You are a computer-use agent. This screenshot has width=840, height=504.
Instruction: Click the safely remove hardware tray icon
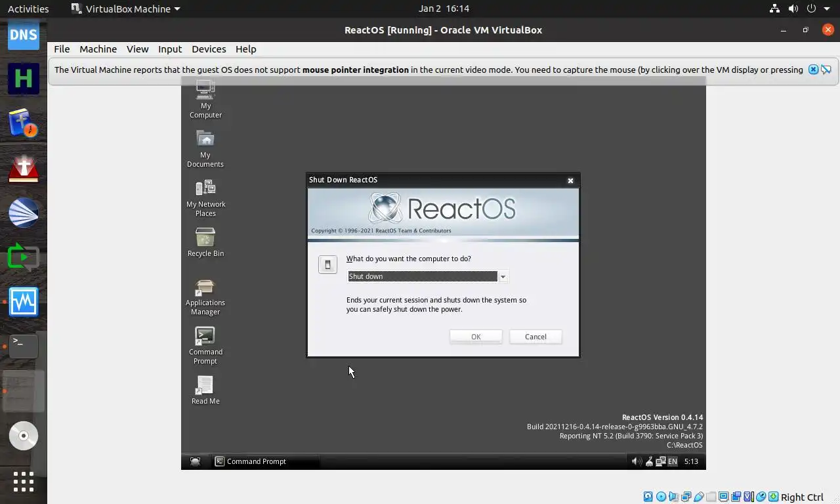[x=649, y=461]
